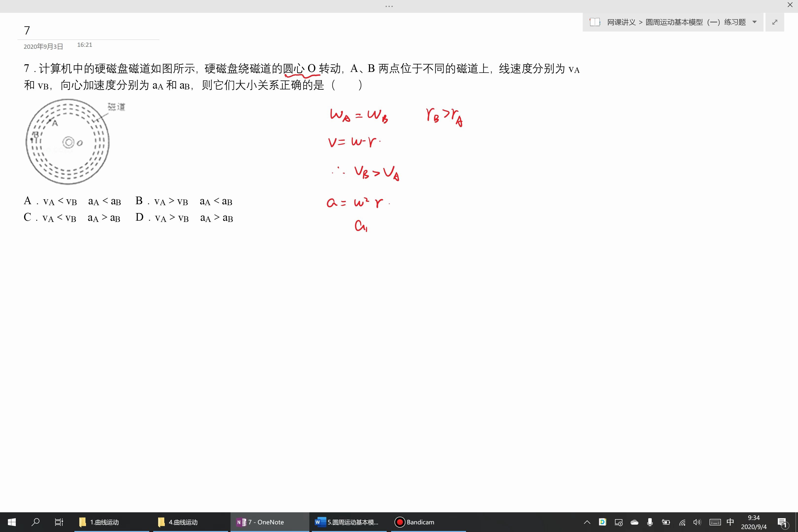Toggle the Chinese input method indicator
798x532 pixels.
pyautogui.click(x=730, y=522)
